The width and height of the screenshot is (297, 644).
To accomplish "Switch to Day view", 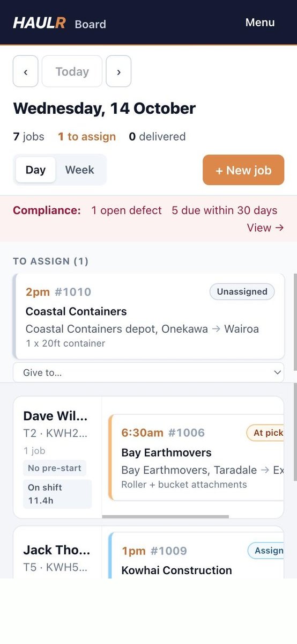I will tap(35, 170).
